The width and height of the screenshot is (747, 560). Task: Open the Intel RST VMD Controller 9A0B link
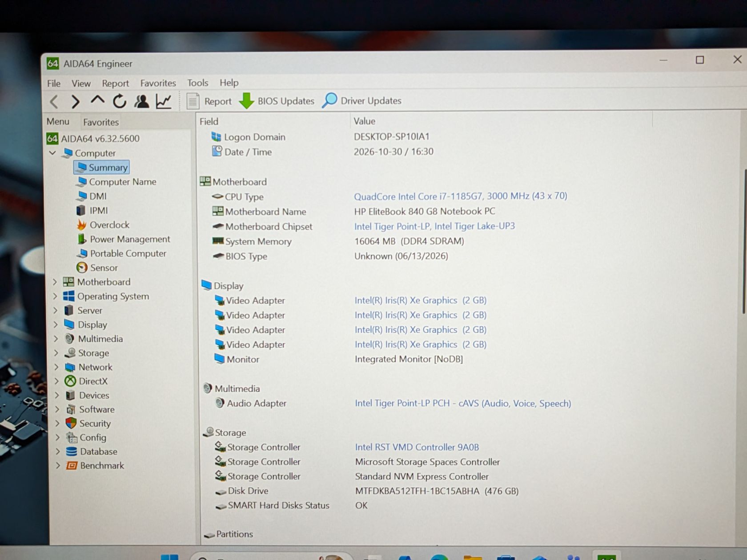[x=417, y=447]
